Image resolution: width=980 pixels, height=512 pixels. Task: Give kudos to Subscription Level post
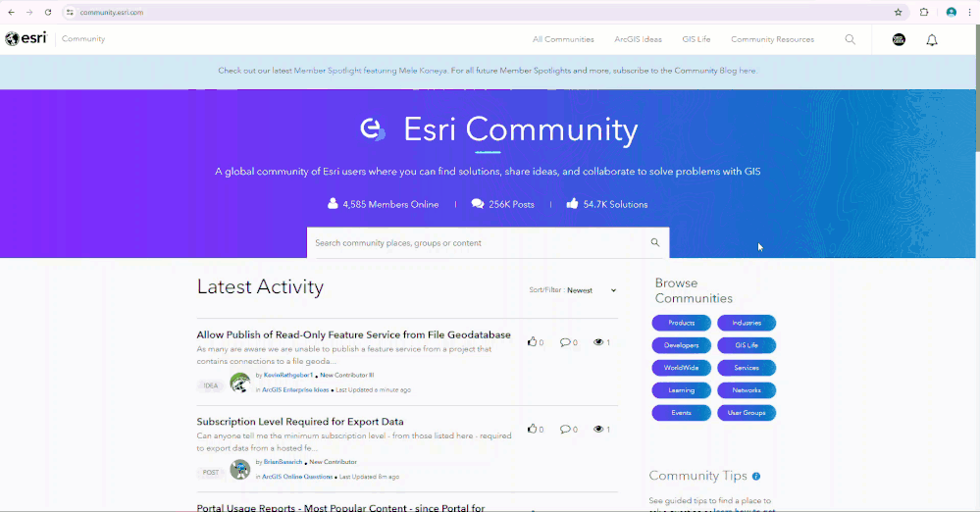tap(532, 429)
